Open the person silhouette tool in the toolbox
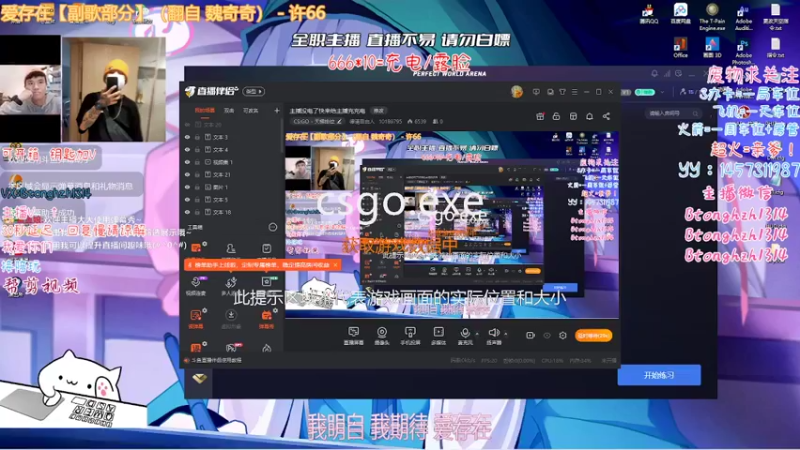 click(231, 249)
